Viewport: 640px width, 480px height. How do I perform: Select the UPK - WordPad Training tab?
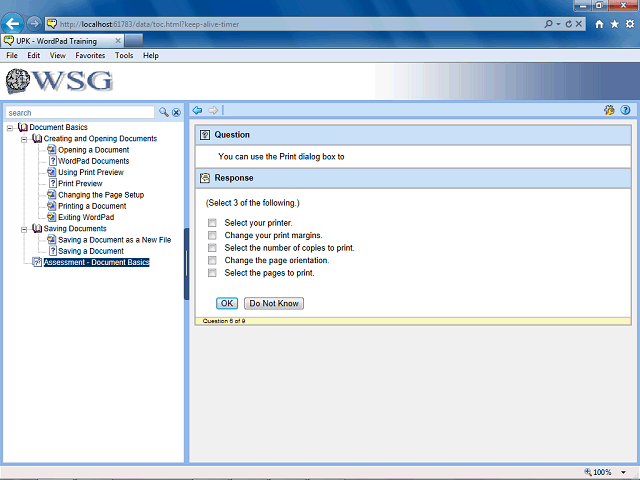point(62,41)
